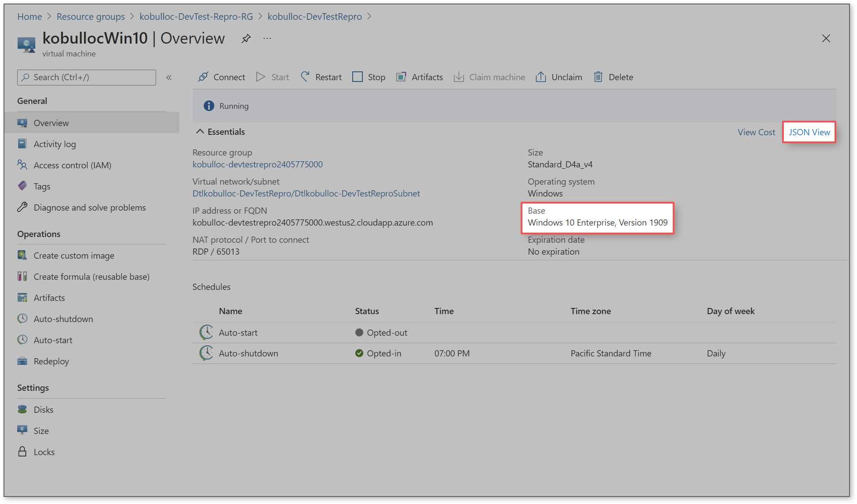The height and width of the screenshot is (504, 857).
Task: Focus the Search (Ctrl+/) field
Action: 86,78
